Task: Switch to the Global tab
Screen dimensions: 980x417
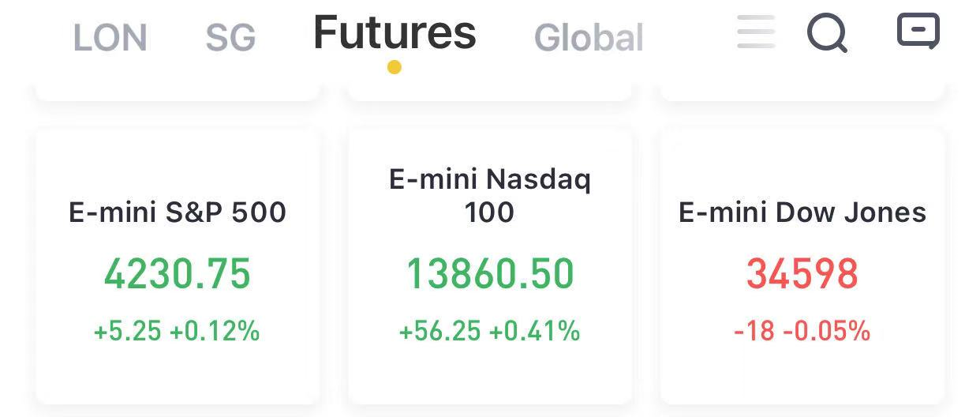Action: 589,37
